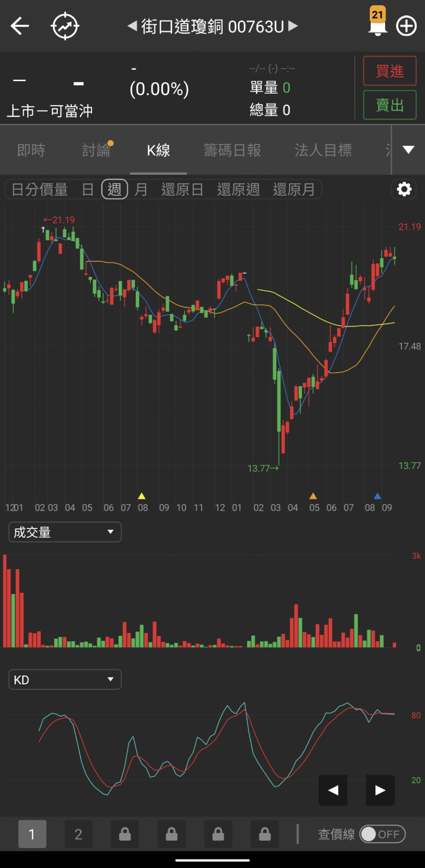Screen dimensions: 425x868
Task: Switch to 還原日 adjusted daily period
Action: pyautogui.click(x=182, y=189)
